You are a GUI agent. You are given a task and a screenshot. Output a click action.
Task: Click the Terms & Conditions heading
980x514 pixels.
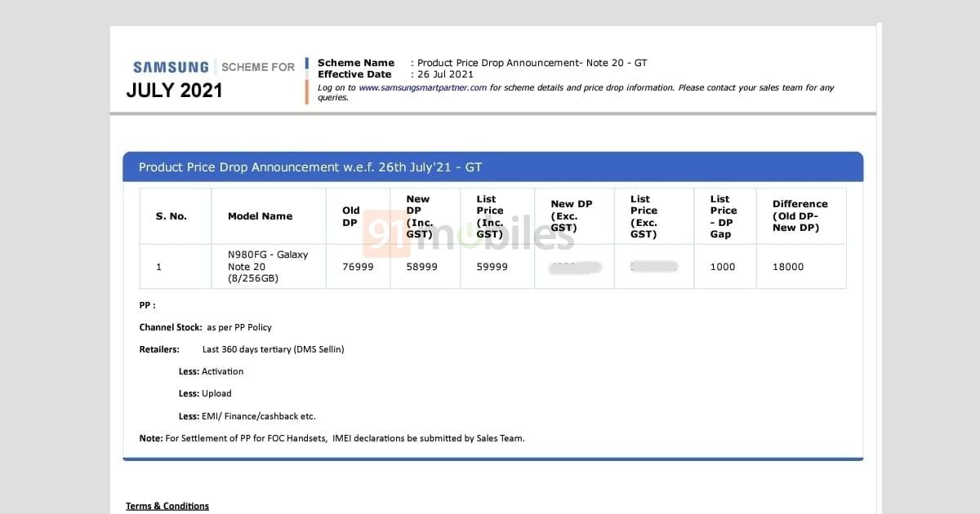(x=167, y=506)
